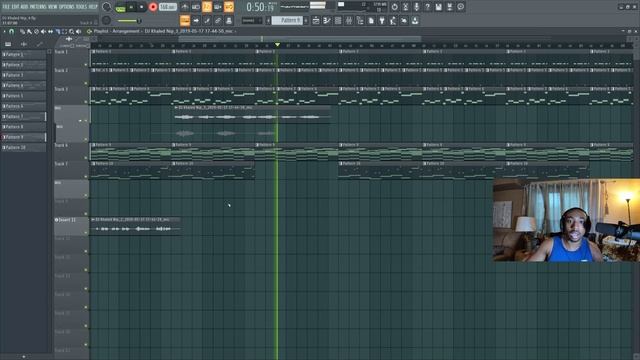The height and width of the screenshot is (360, 640).
Task: Open the Piano roll view icon
Action: tap(327, 20)
